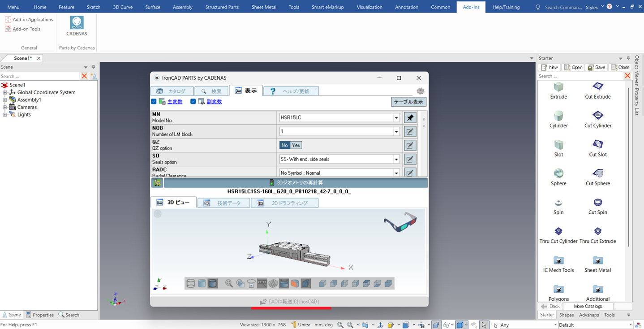The height and width of the screenshot is (329, 644).
Task: Open Add-in Applications in the ribbon
Action: (29, 20)
